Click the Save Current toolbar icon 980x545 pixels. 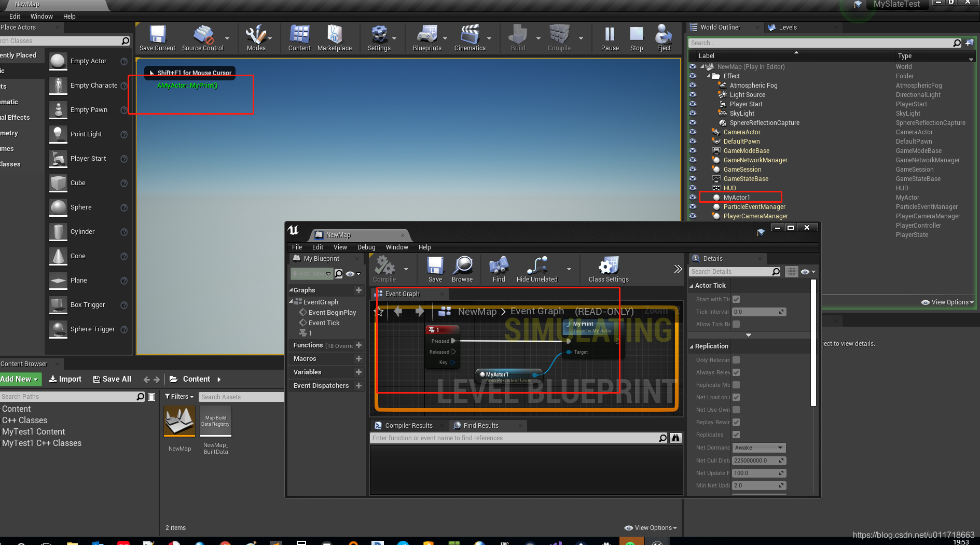157,38
